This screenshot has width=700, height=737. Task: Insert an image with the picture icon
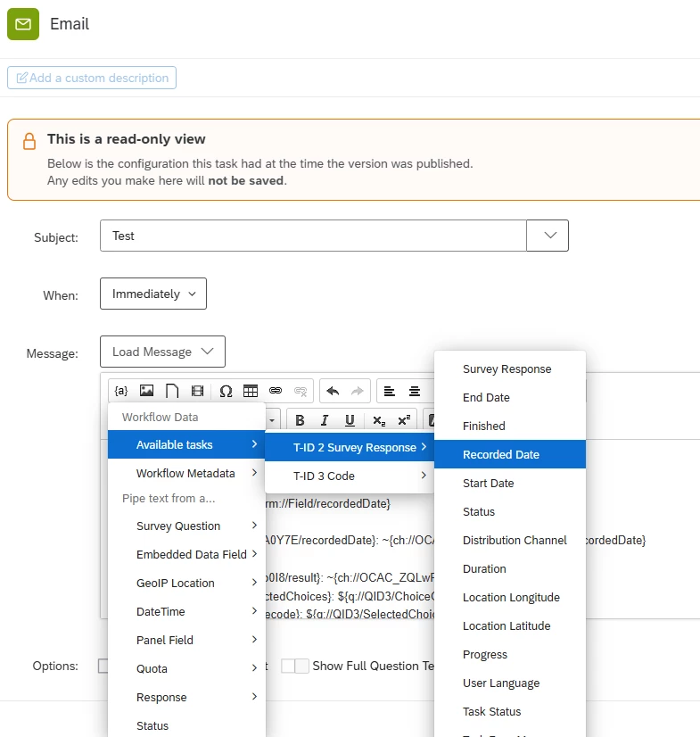click(x=146, y=391)
